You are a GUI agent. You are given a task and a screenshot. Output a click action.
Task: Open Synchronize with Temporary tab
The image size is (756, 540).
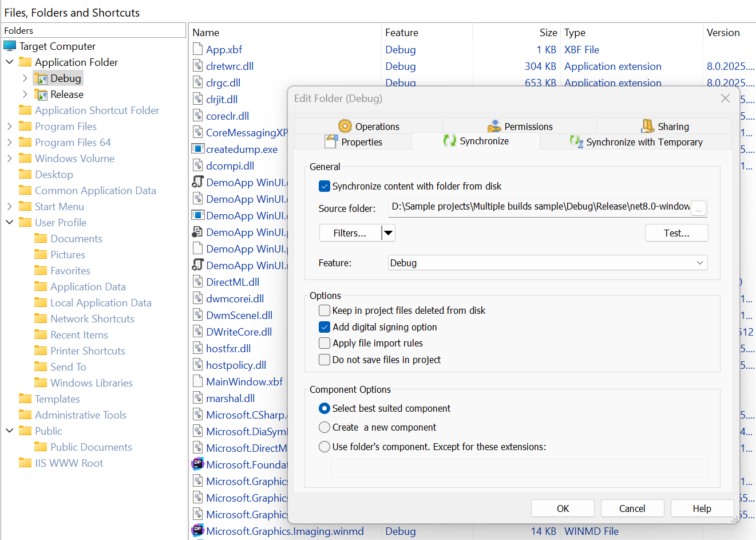tap(636, 141)
